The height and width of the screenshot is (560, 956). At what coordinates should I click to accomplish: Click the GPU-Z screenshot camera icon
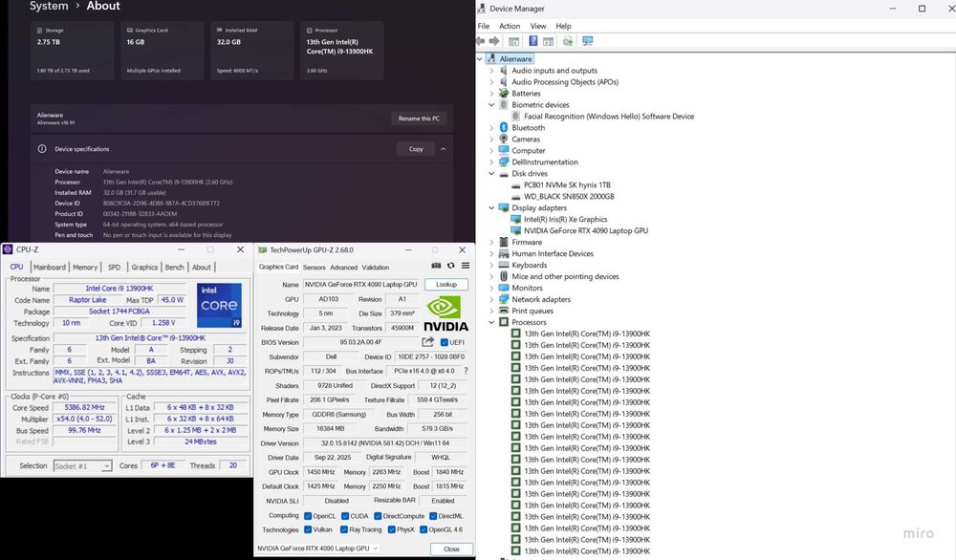tap(436, 266)
